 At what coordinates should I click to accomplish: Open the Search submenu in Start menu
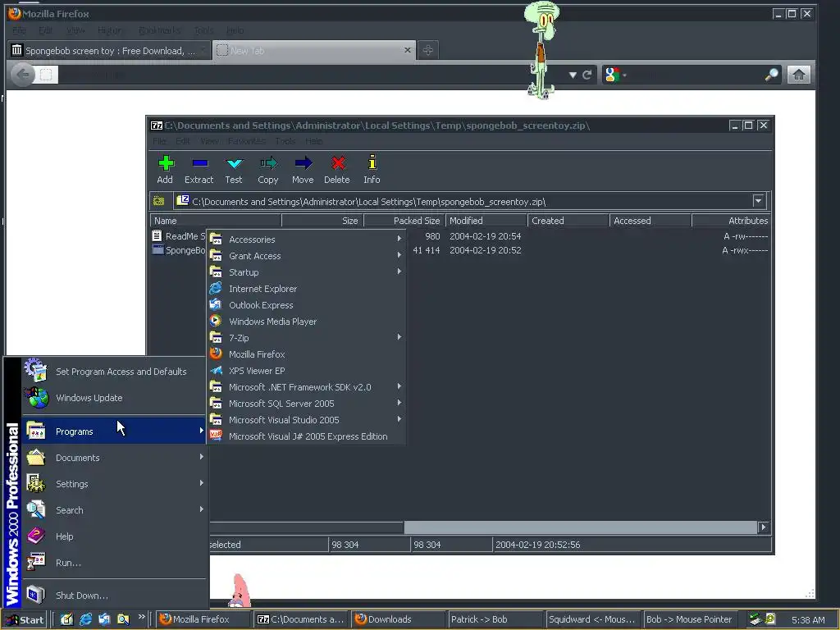(114, 510)
